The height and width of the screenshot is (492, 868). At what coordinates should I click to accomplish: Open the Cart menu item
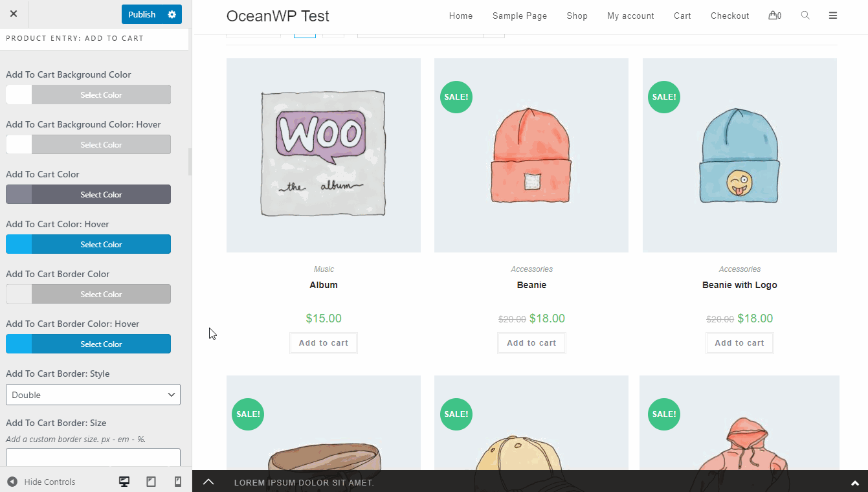click(682, 16)
